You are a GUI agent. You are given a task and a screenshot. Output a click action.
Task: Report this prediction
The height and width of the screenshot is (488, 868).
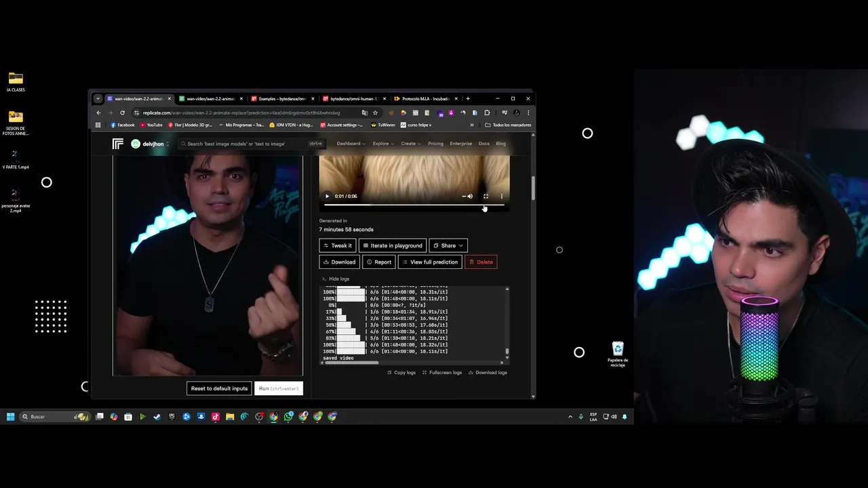click(x=378, y=262)
